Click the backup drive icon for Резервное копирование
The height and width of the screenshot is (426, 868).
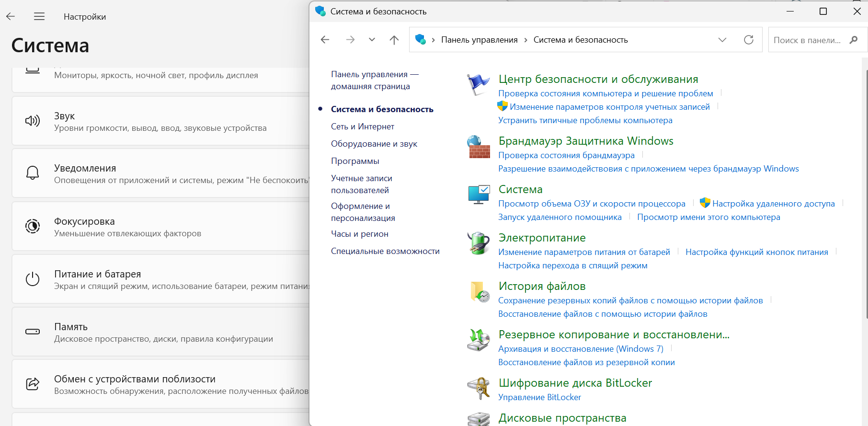point(478,340)
